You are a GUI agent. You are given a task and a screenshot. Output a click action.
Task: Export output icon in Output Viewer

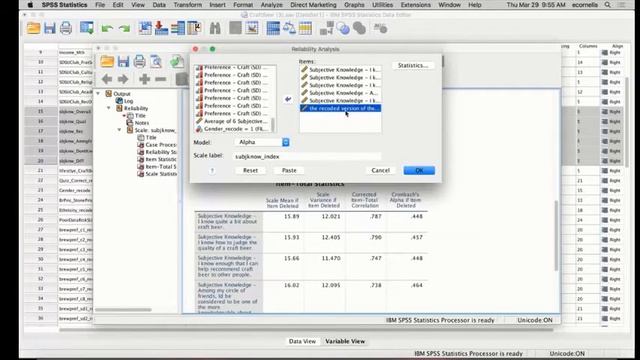[176, 62]
